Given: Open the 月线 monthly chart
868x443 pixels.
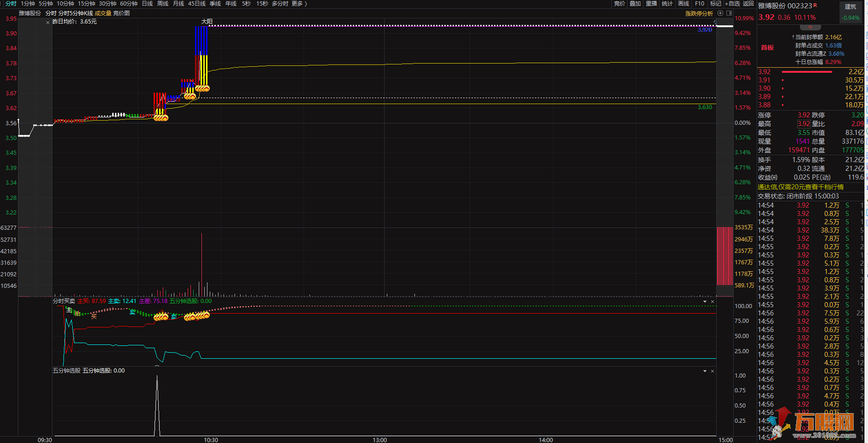Looking at the screenshot, I should click(x=178, y=4).
